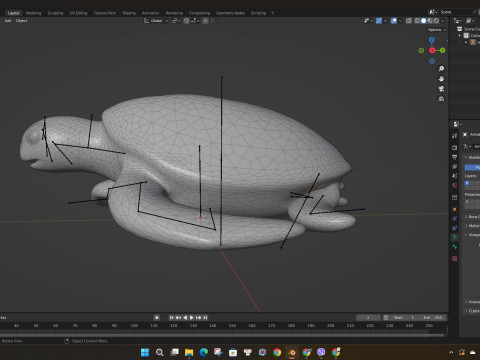Image resolution: width=480 pixels, height=360 pixels.
Task: Click the red X axis gizmo ball
Action: pos(432,50)
